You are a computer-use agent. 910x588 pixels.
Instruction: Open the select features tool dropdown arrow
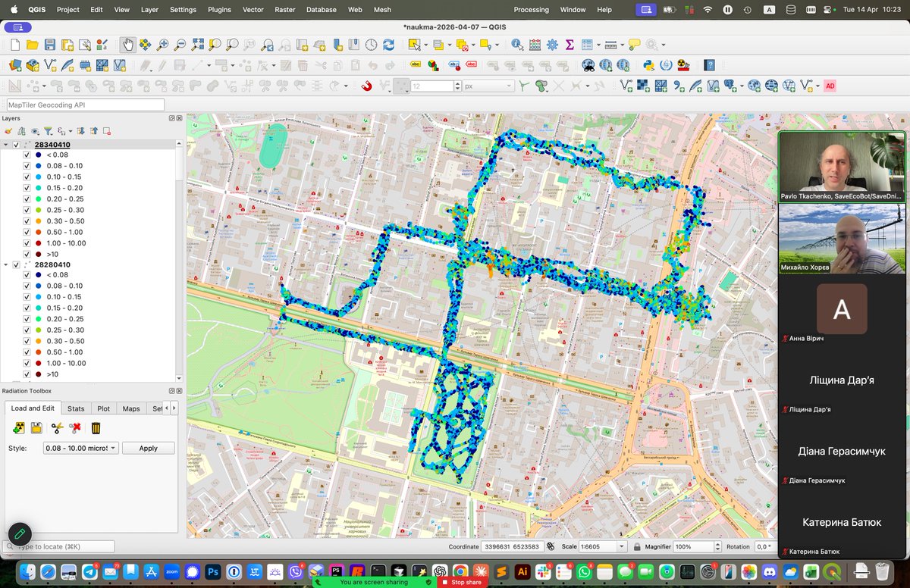pos(426,45)
